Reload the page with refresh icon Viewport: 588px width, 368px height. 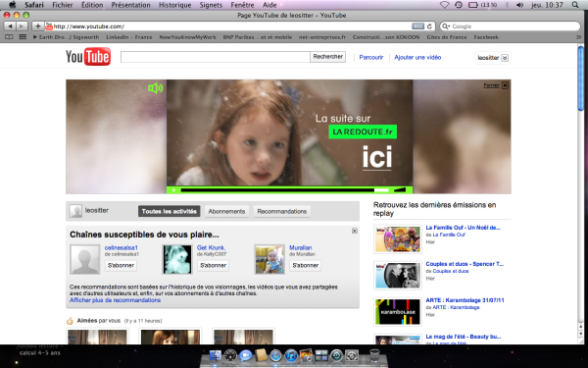(x=429, y=26)
